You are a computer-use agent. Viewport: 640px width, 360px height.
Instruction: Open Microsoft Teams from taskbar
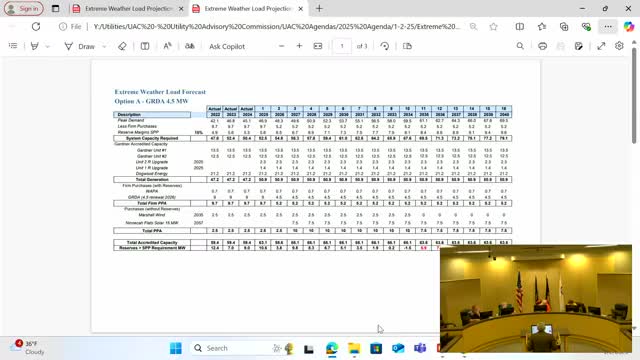[420, 348]
